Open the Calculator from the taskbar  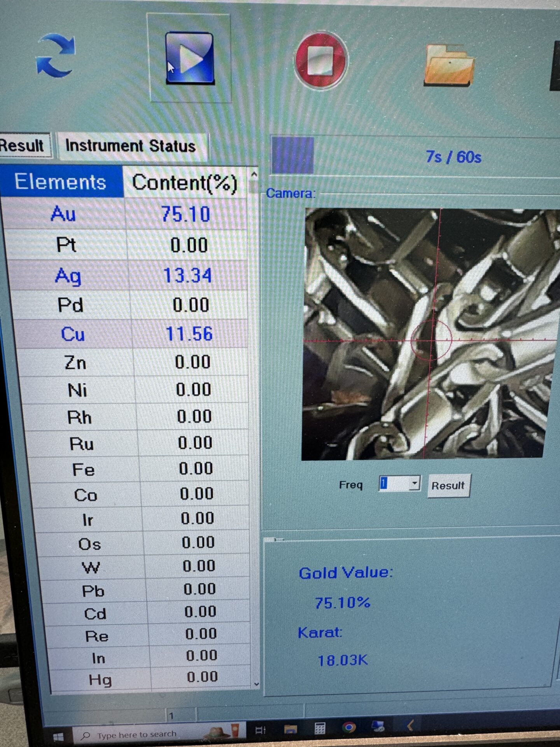coord(320,728)
